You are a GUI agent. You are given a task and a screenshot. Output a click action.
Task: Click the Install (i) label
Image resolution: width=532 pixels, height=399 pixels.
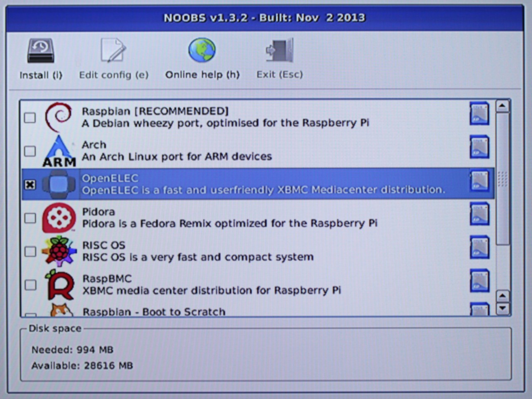click(x=41, y=75)
